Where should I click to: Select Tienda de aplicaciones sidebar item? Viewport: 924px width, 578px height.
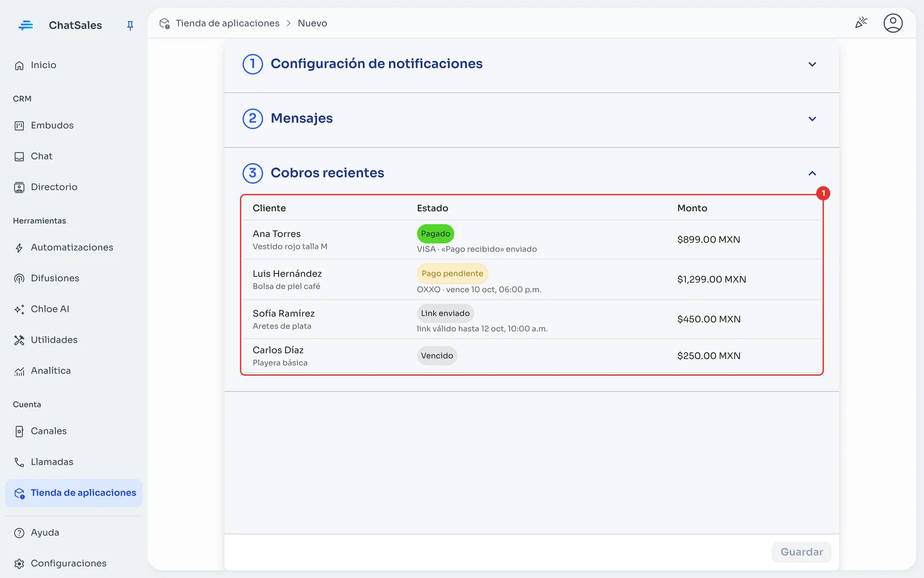(74, 493)
